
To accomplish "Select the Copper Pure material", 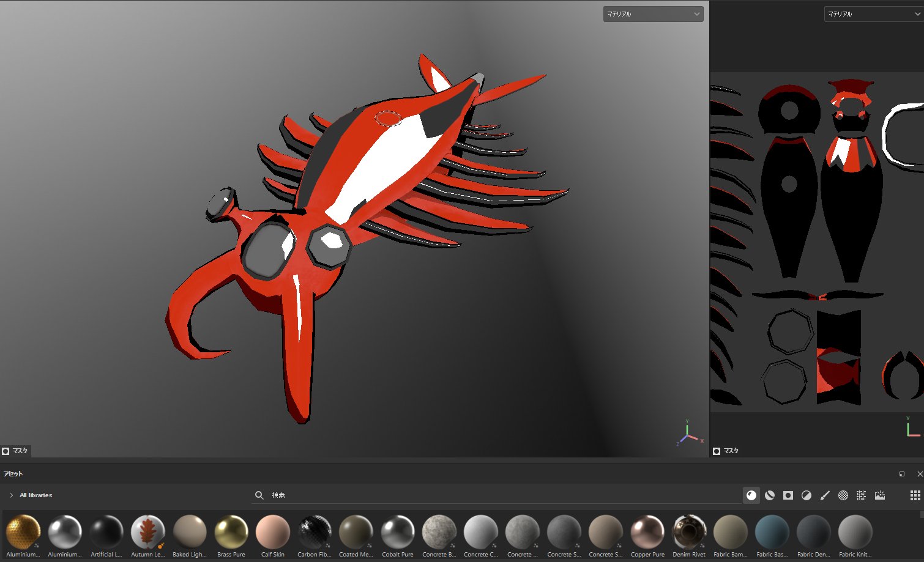I will pos(647,532).
